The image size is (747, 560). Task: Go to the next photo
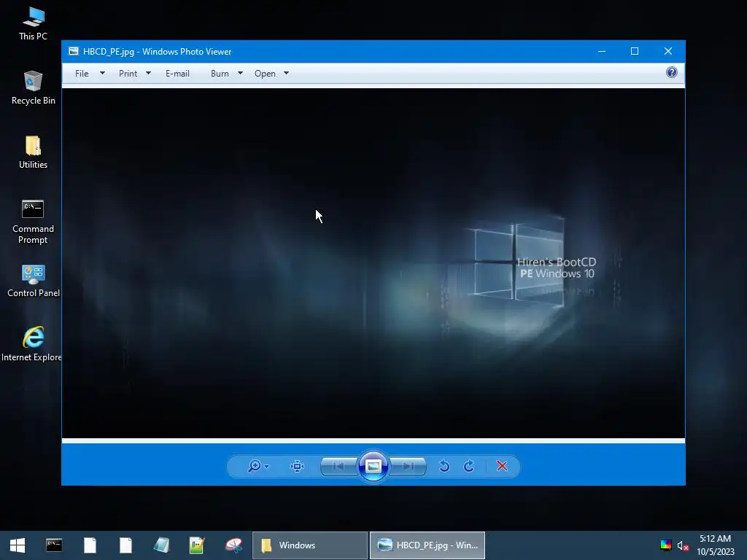(x=408, y=466)
